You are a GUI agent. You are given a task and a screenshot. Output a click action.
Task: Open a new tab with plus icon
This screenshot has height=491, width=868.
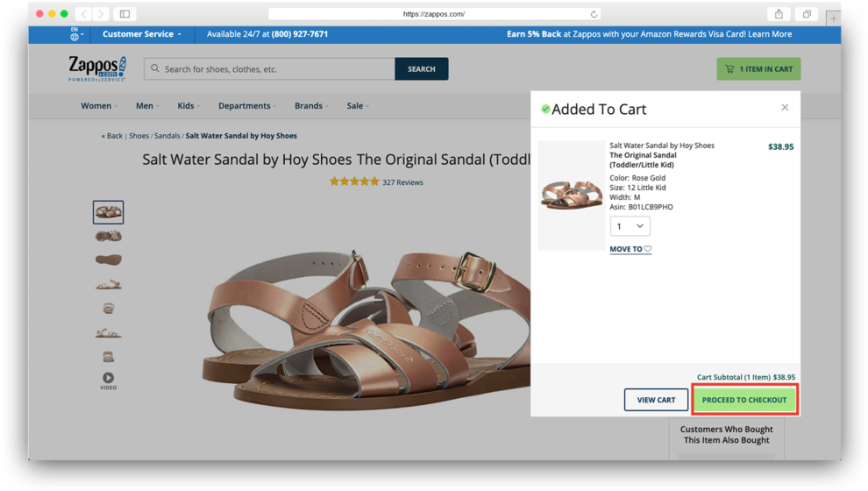(833, 18)
